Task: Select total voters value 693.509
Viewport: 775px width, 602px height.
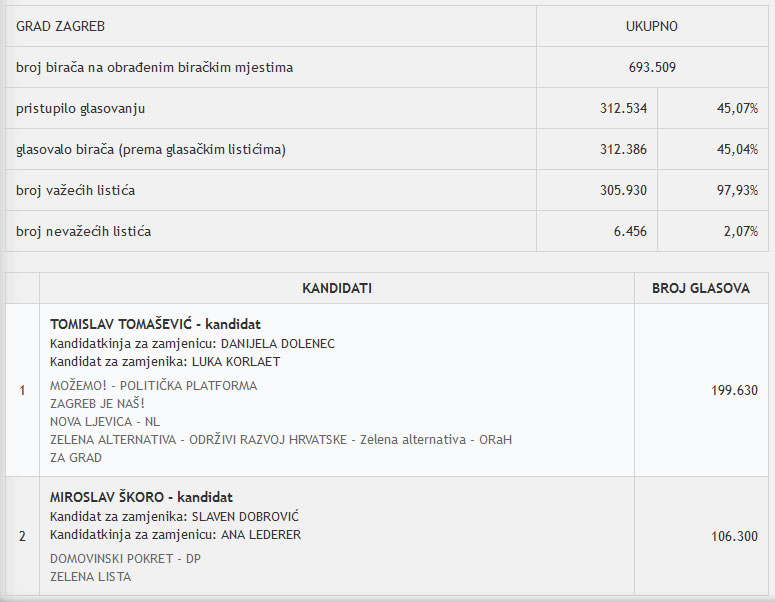Action: pyautogui.click(x=651, y=67)
